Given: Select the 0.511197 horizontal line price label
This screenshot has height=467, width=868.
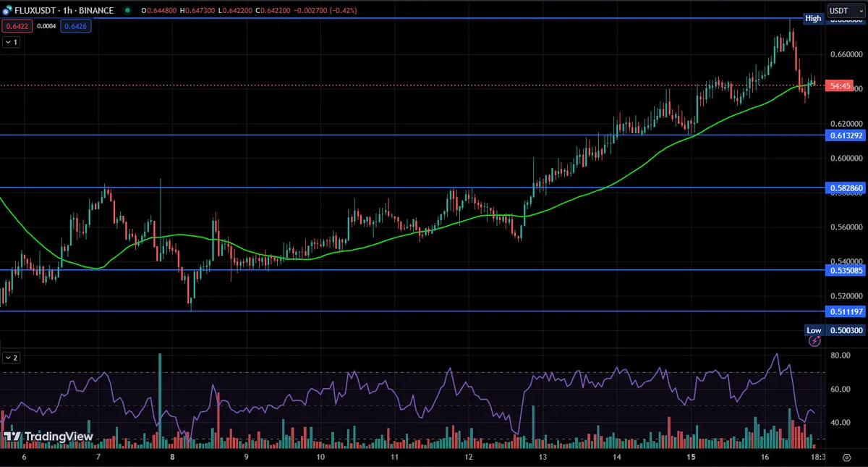Looking at the screenshot, I should (x=846, y=311).
